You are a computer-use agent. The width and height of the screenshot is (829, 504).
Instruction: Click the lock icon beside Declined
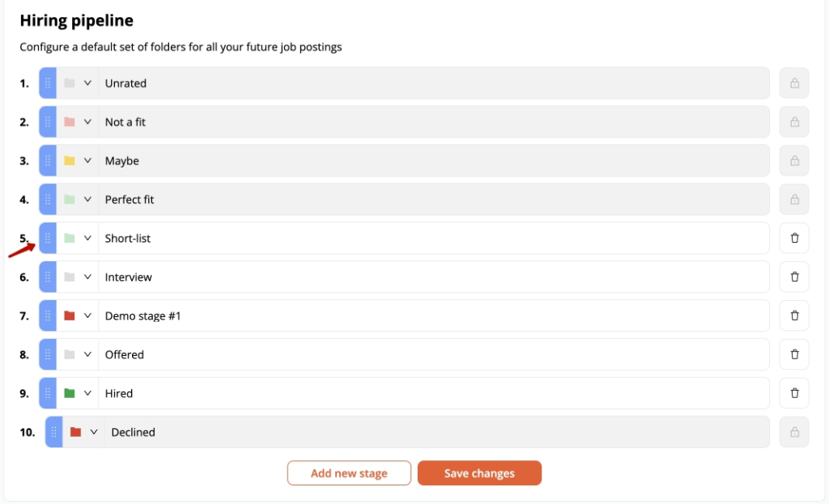coord(794,432)
